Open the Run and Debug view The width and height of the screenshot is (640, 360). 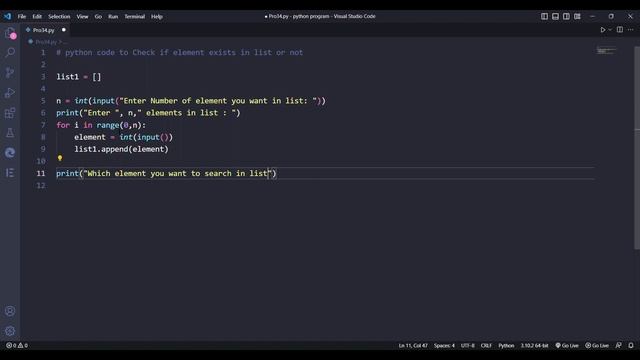click(10, 93)
